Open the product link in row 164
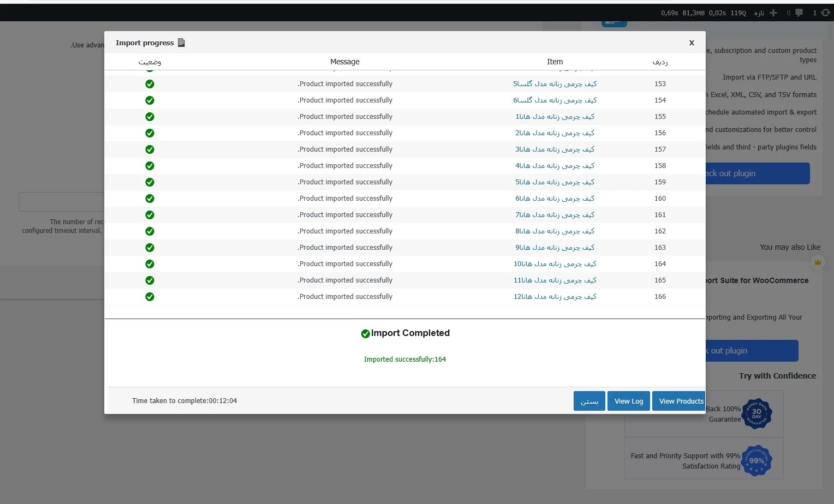The image size is (834, 504). click(555, 264)
